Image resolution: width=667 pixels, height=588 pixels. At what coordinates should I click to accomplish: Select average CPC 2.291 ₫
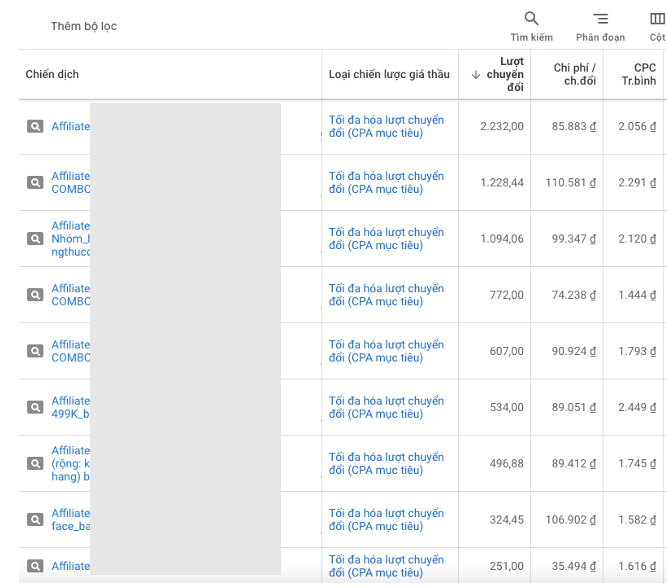click(637, 183)
